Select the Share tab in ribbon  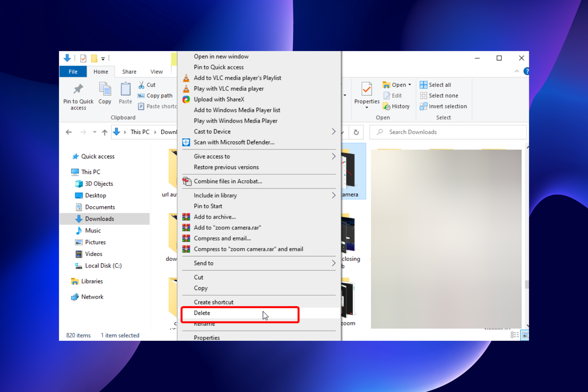point(128,71)
